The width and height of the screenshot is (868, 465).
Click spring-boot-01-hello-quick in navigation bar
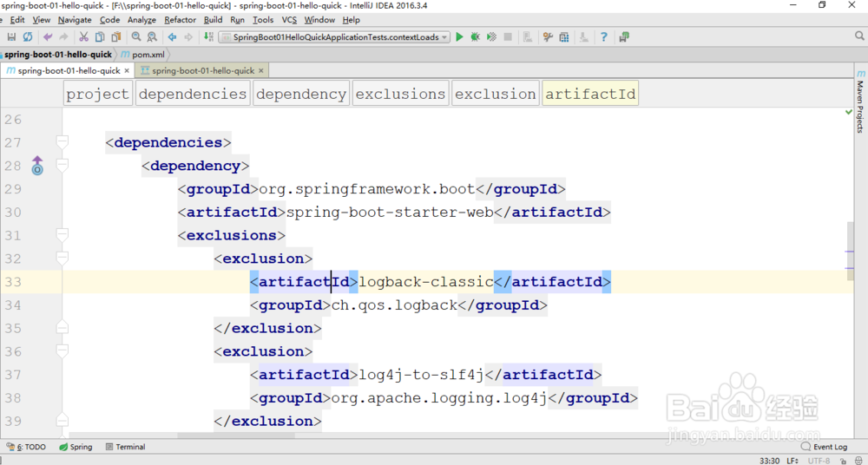tap(57, 55)
